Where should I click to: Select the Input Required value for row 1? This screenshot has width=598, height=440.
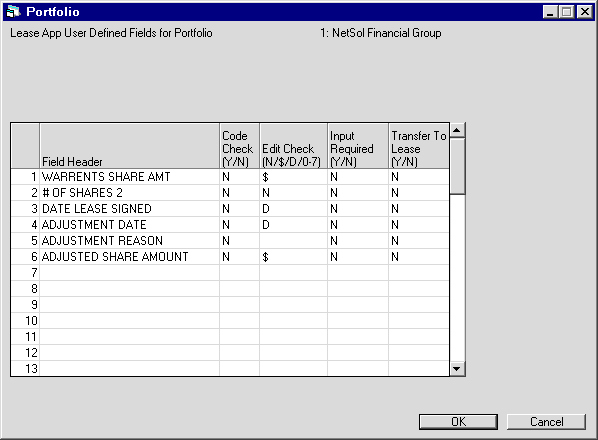tap(358, 177)
